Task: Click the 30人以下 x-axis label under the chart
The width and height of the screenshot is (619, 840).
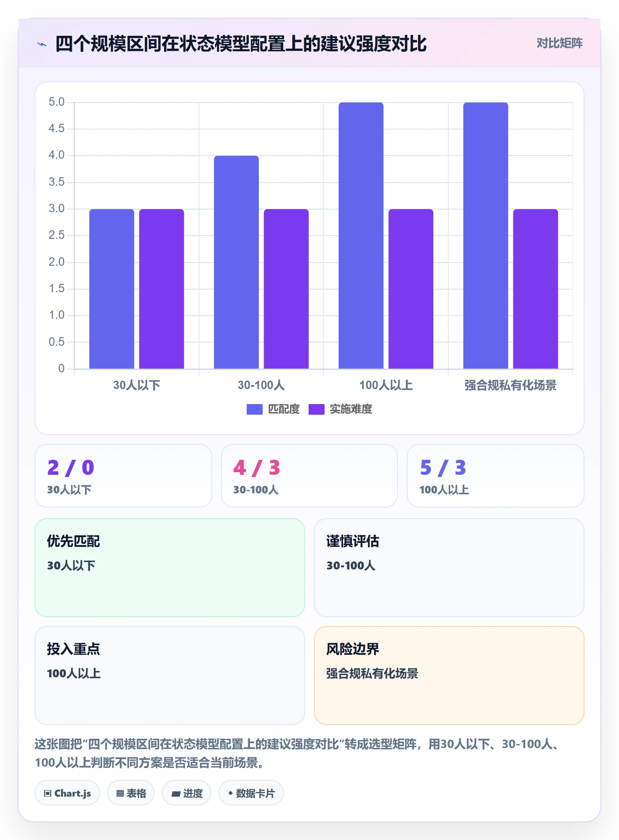Action: (137, 385)
